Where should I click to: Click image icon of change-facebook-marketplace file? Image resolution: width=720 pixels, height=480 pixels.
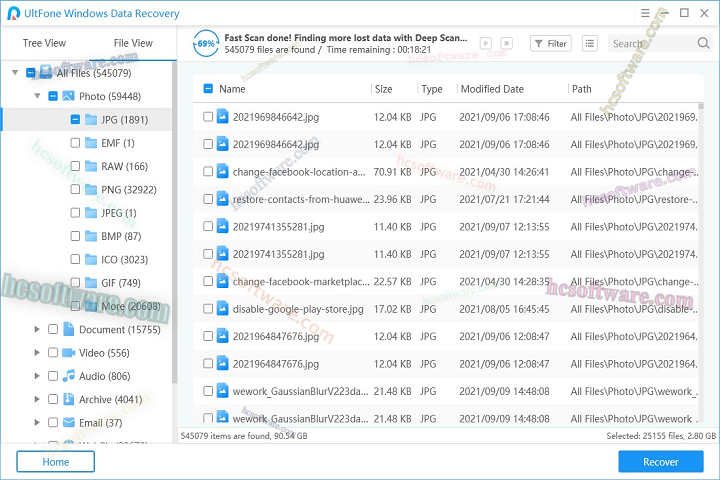[222, 281]
